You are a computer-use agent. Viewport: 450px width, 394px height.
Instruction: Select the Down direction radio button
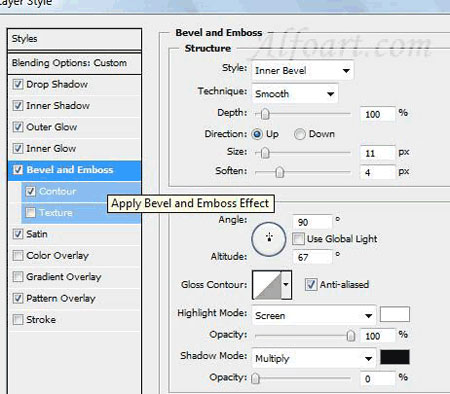coord(300,134)
